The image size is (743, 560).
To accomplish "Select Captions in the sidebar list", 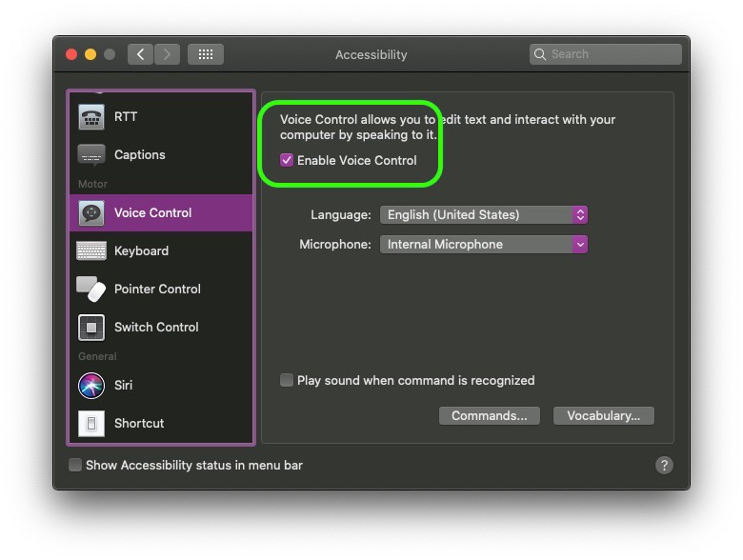I will pyautogui.click(x=161, y=155).
